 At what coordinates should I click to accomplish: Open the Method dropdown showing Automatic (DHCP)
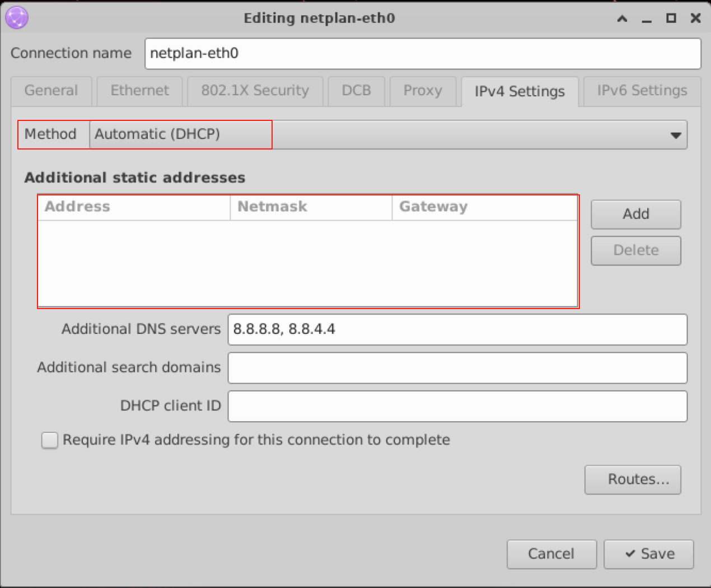pyautogui.click(x=388, y=135)
